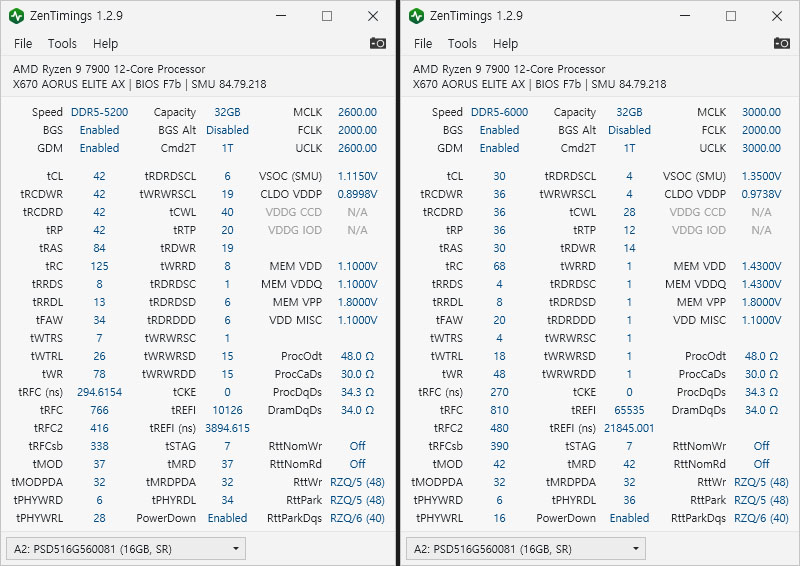Click RttParkDqs RZQ/6 (40) in left window
Screen dimensions: 800x566
point(357,518)
